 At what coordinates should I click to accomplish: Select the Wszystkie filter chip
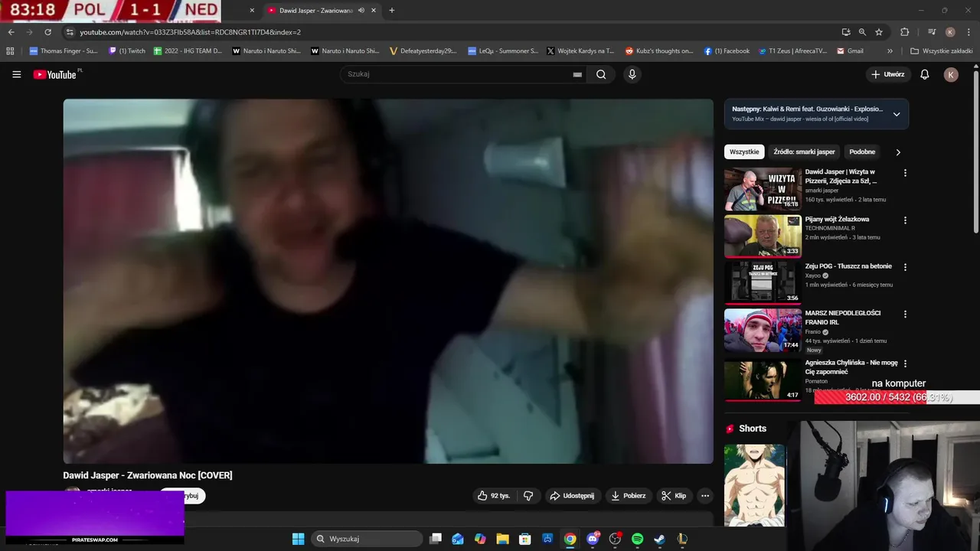744,152
